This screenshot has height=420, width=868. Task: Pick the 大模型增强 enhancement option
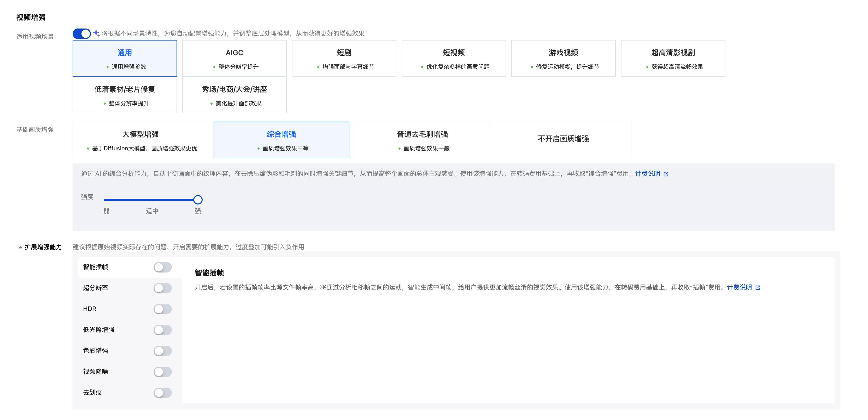(140, 140)
